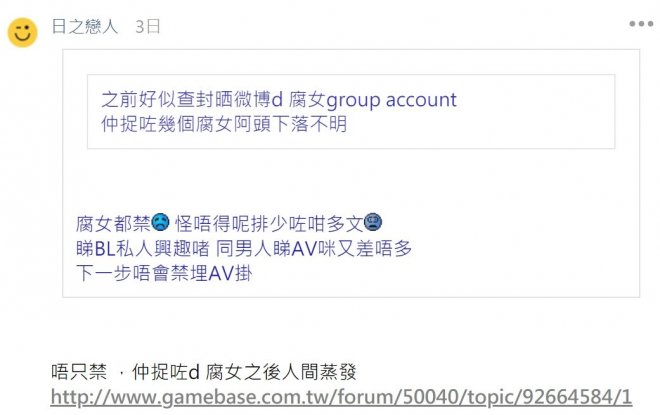This screenshot has width=660, height=415.
Task: Click the text 同男人睇AV咪又差唔多
Action: click(x=314, y=248)
